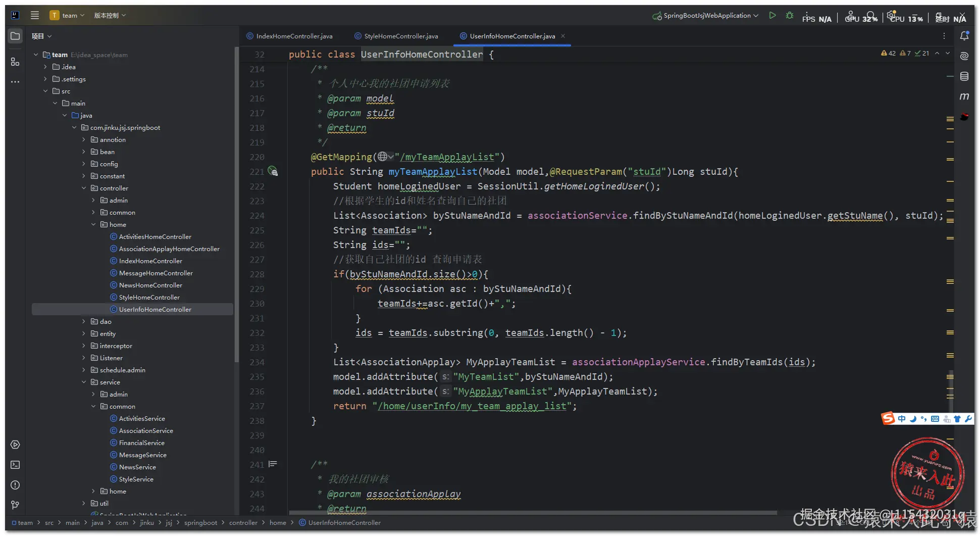Click the gutter request-mapping icon on line 221
Image resolution: width=980 pixels, height=536 pixels.
[x=273, y=171]
